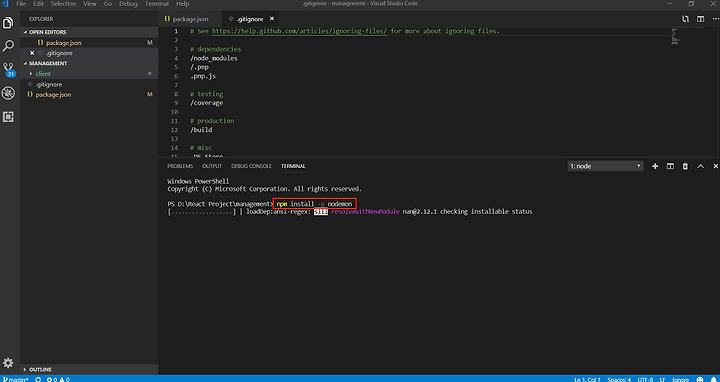Select the Terminal panel tab
The image size is (720, 382).
293,166
